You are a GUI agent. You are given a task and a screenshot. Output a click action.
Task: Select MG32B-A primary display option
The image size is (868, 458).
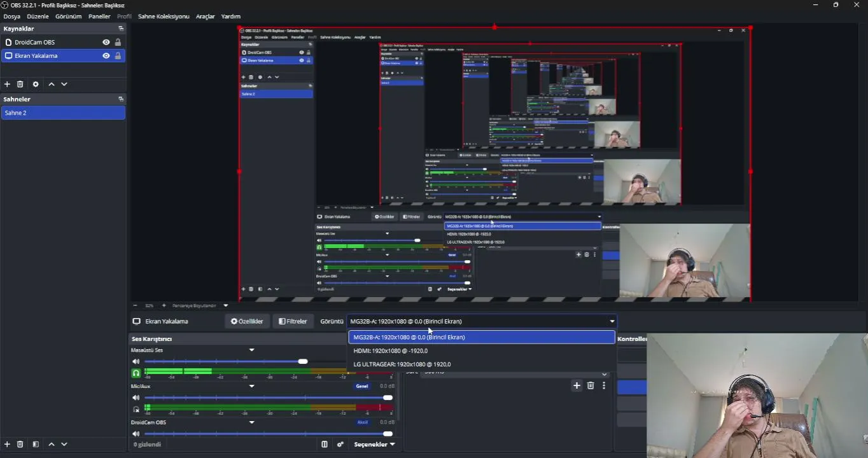point(482,337)
